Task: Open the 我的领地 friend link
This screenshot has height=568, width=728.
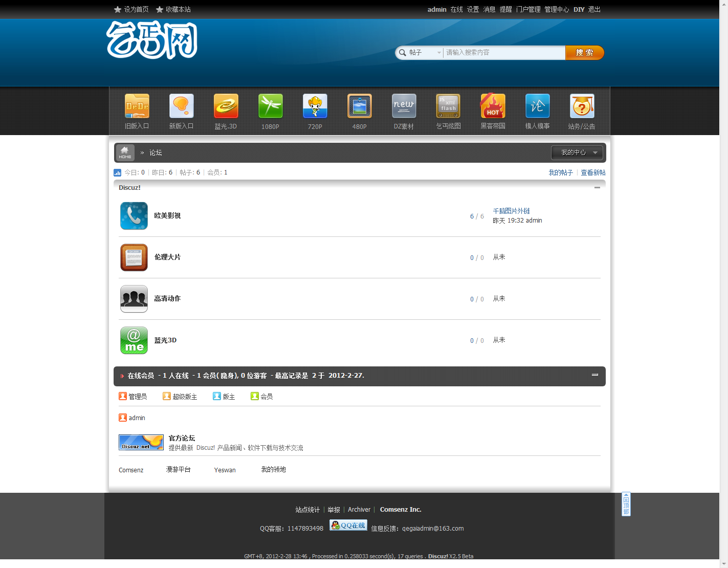Action: point(274,469)
